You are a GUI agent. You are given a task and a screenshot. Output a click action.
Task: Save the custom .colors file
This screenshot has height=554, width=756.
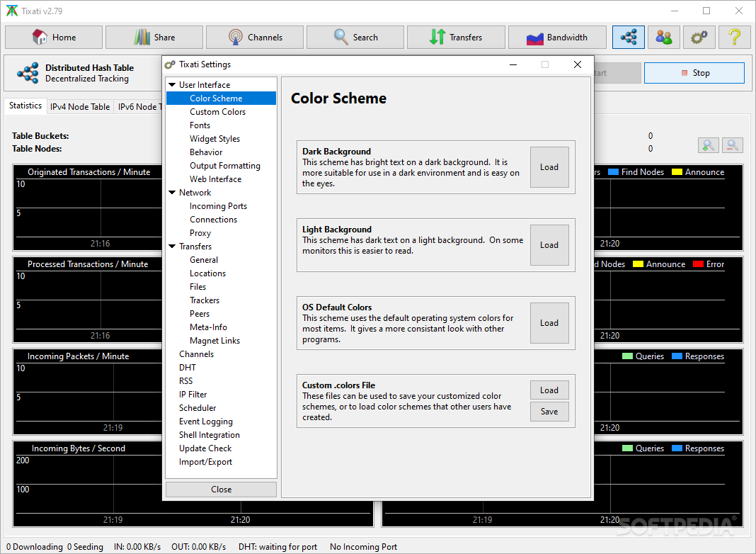click(549, 412)
